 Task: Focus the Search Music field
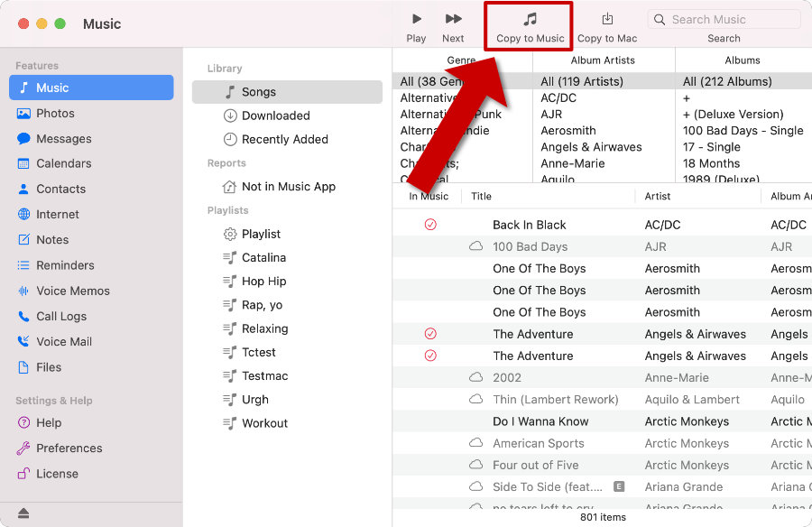(x=724, y=20)
